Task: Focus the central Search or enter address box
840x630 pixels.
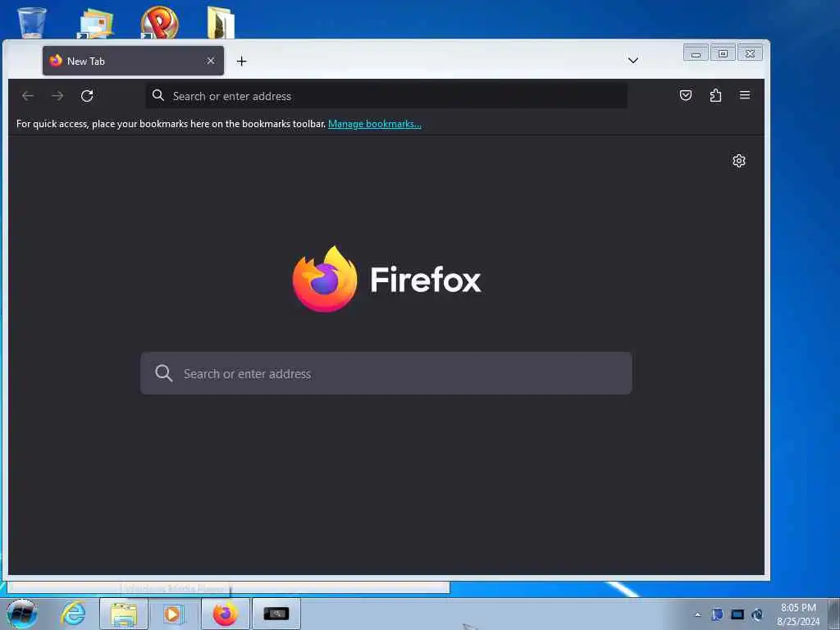Action: (386, 373)
